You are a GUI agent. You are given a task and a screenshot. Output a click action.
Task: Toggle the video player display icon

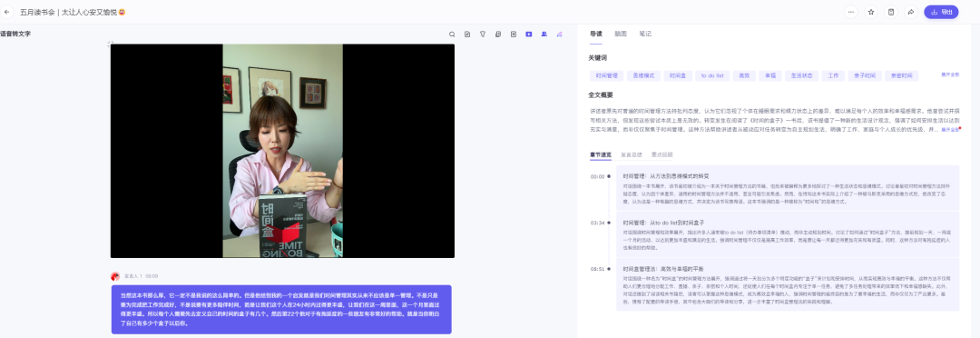click(x=529, y=35)
